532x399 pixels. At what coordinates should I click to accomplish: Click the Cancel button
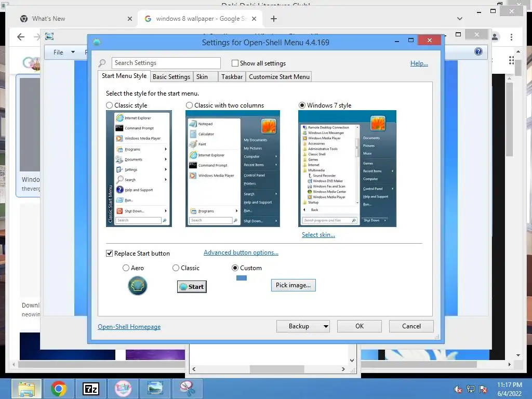pyautogui.click(x=411, y=326)
